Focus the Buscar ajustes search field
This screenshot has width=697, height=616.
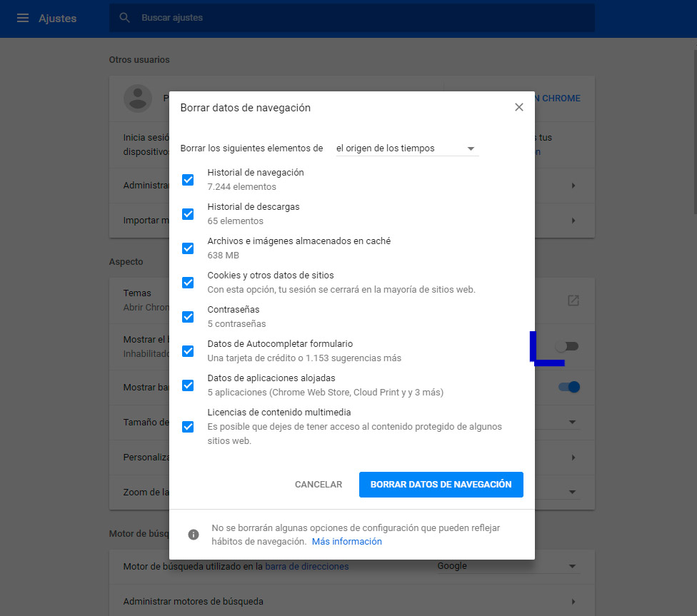[351, 18]
